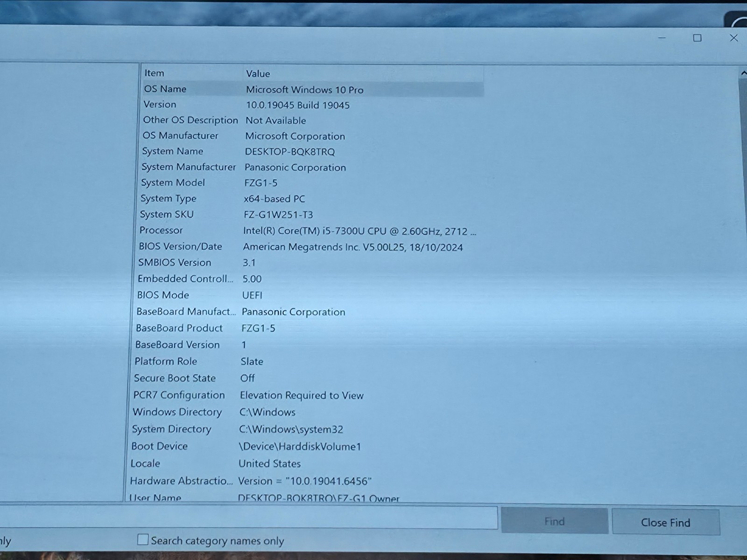Image resolution: width=747 pixels, height=560 pixels.
Task: Minimize the System Information window
Action: [662, 38]
